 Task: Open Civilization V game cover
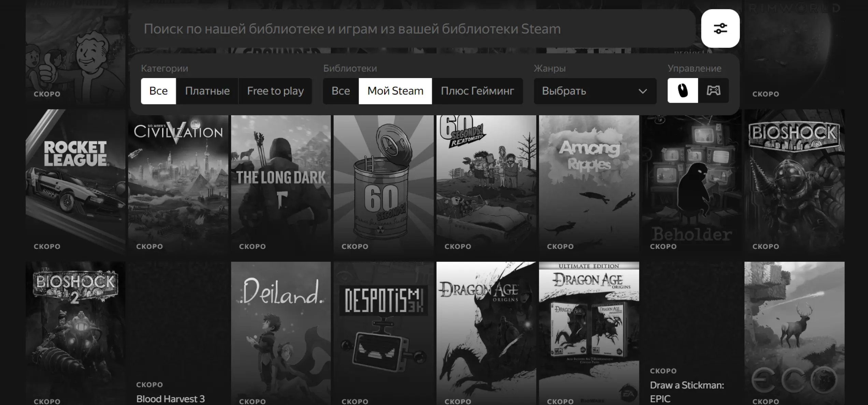[x=178, y=184]
